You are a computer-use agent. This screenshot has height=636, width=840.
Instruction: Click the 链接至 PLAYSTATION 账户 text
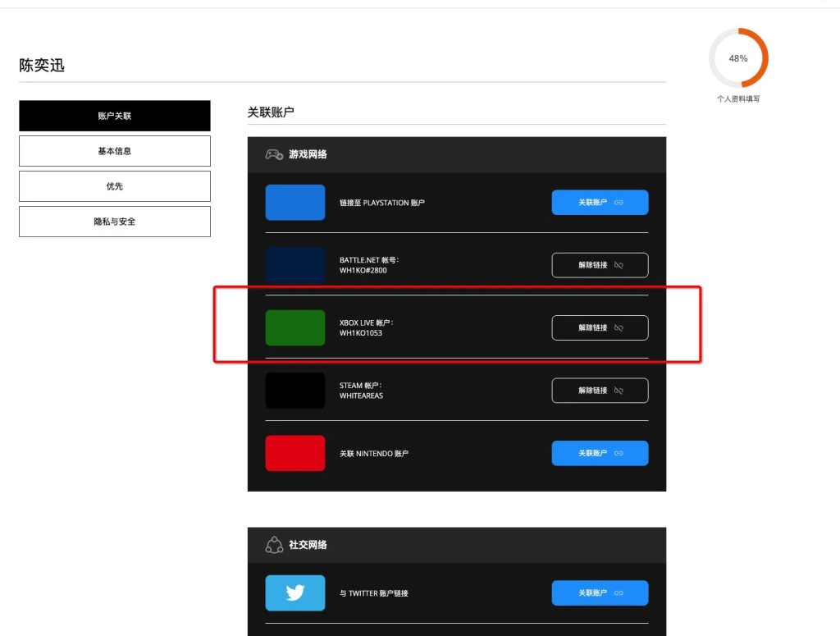pos(382,203)
